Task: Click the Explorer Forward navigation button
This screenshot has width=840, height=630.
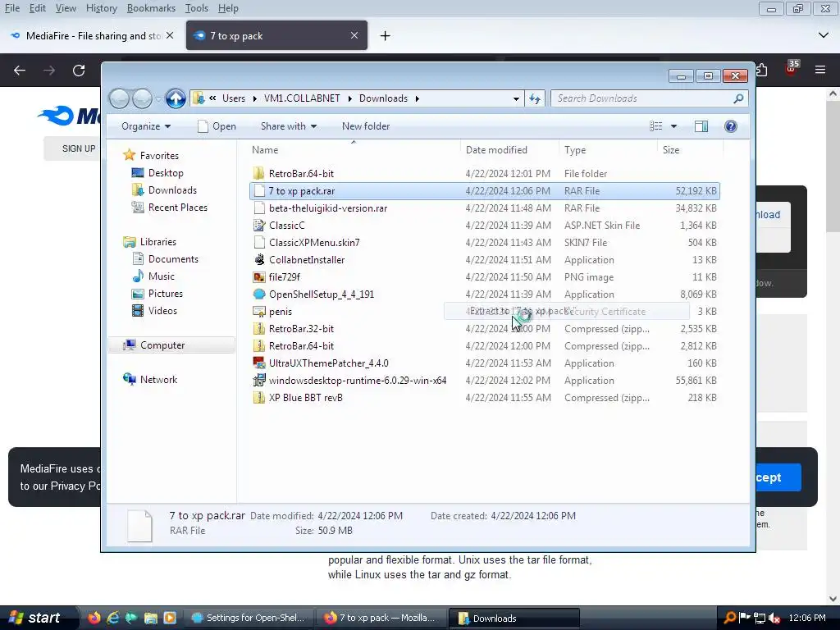Action: click(x=142, y=98)
